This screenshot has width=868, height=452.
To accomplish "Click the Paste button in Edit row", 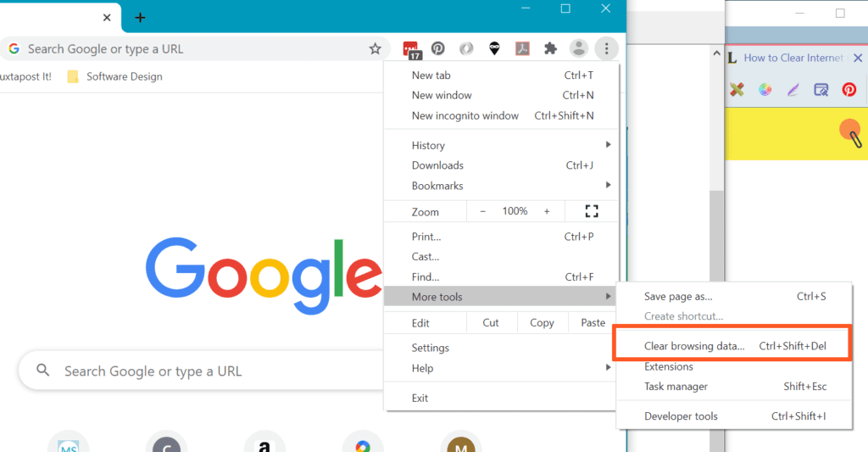I will click(x=593, y=322).
